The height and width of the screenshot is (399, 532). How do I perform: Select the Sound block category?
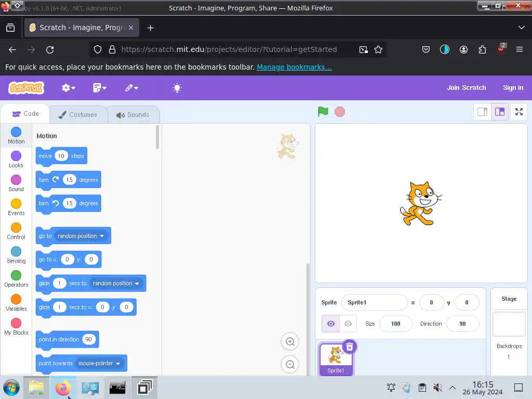[16, 183]
